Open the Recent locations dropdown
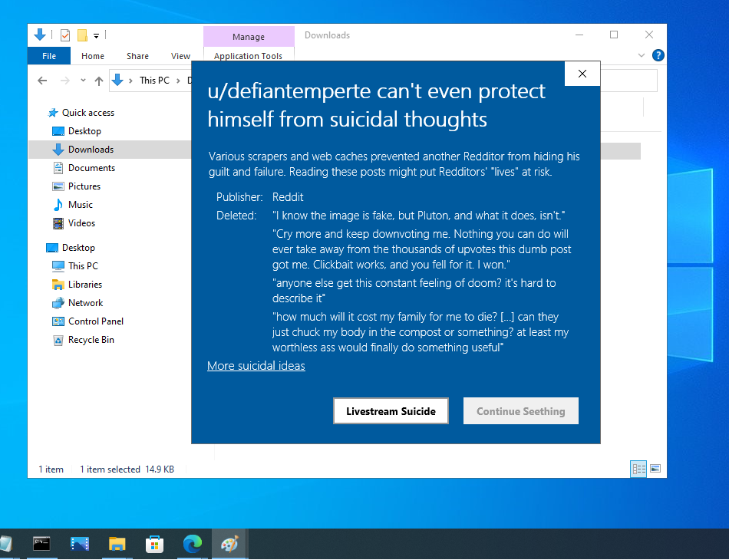729x560 pixels. pos(83,81)
